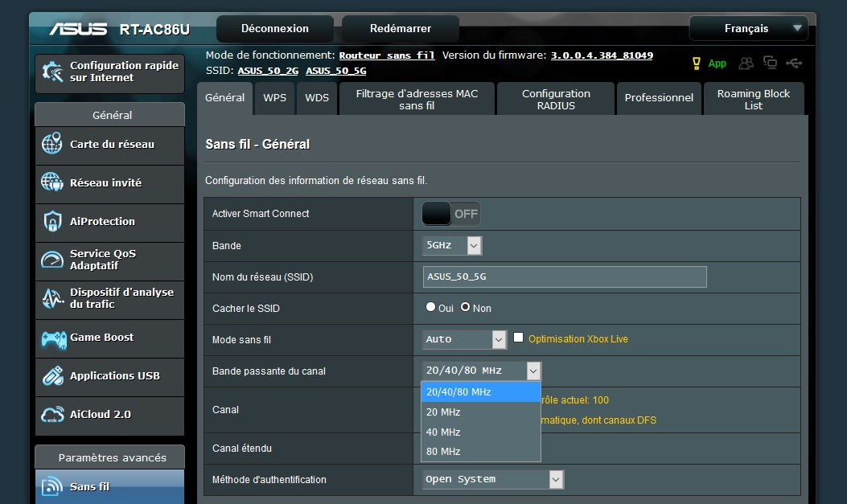Click the Game Boost gamepad icon
This screenshot has height=504, width=847.
53,339
